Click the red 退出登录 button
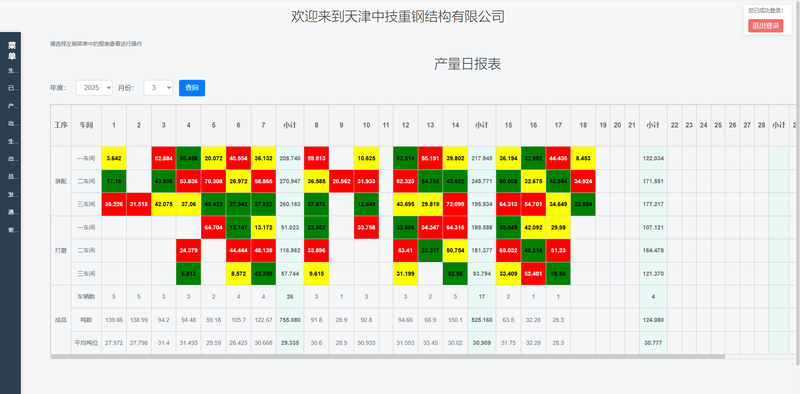800x394 pixels. coord(765,26)
